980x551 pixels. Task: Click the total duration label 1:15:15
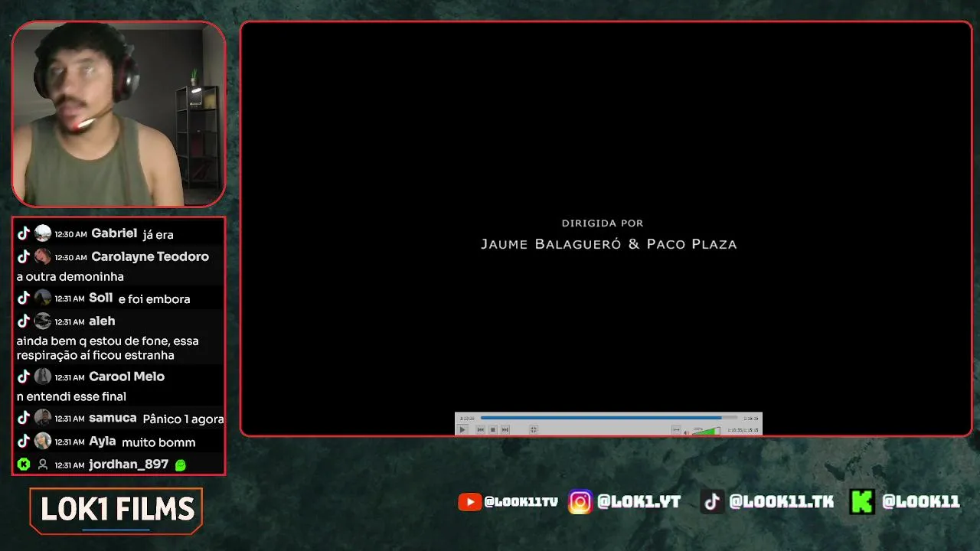click(x=751, y=418)
